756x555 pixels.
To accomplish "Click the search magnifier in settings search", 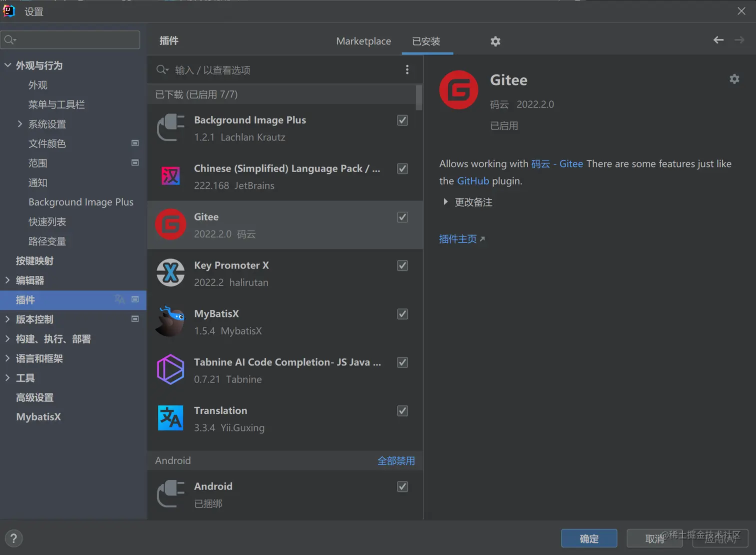I will click(x=9, y=40).
